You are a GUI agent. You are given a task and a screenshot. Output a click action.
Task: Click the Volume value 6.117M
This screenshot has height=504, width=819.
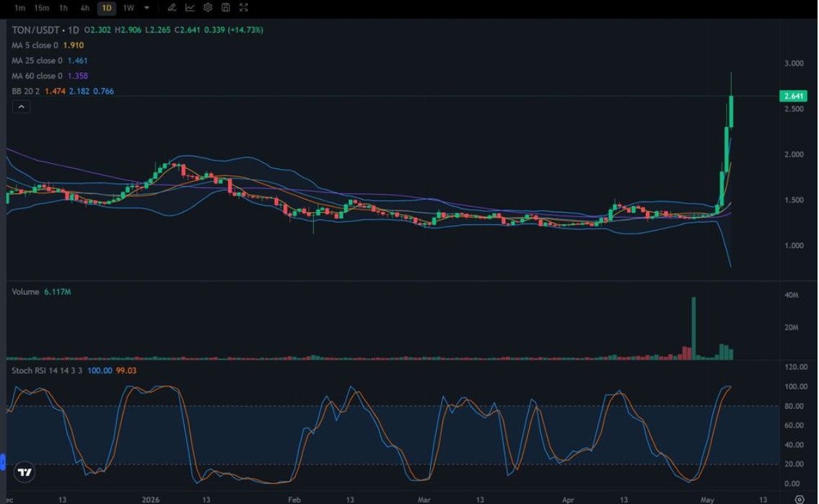58,291
